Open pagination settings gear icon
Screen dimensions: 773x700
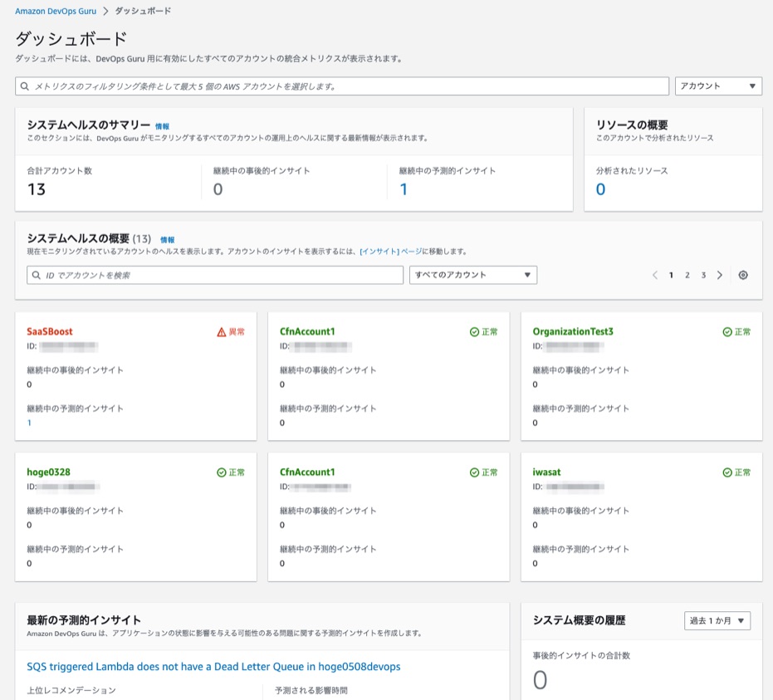coord(743,275)
